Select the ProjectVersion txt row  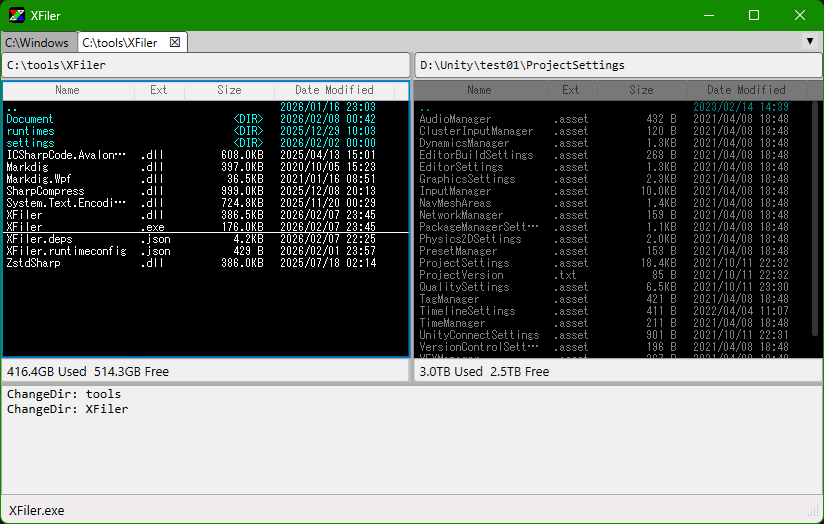click(x=613, y=275)
